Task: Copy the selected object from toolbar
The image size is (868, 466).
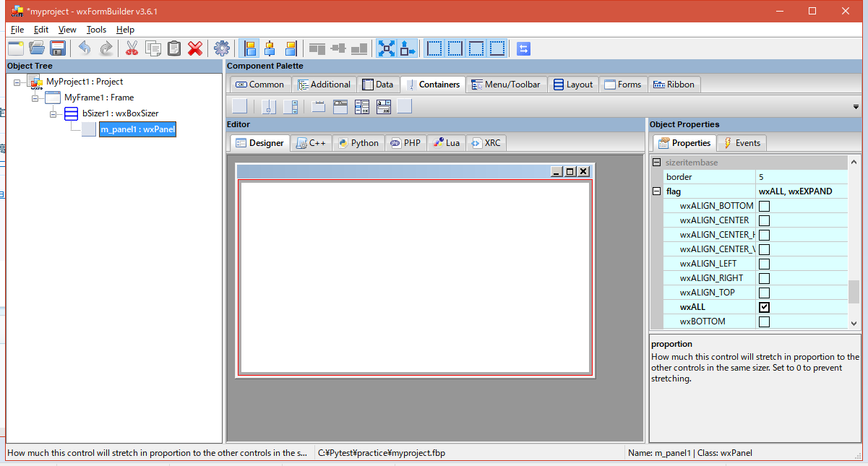Action: click(x=152, y=48)
